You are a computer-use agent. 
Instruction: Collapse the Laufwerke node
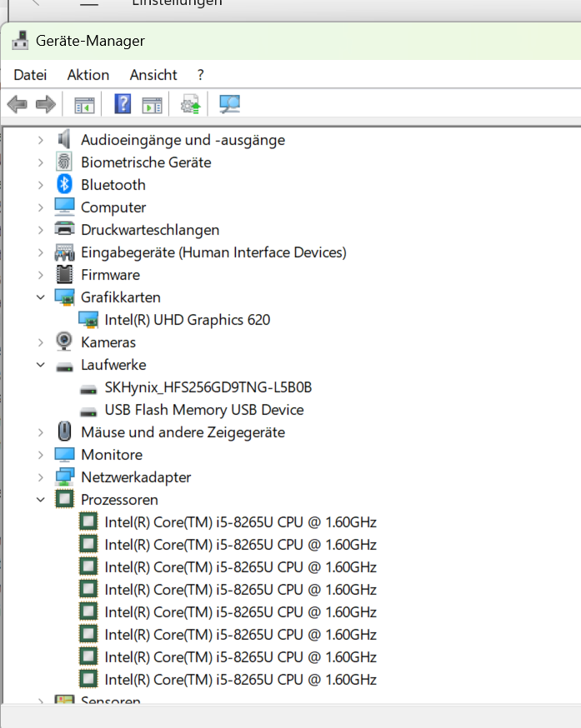click(x=41, y=365)
